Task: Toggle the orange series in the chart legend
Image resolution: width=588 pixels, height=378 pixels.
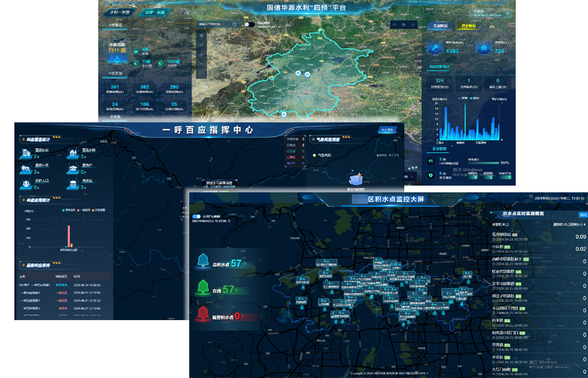Action: point(99,210)
